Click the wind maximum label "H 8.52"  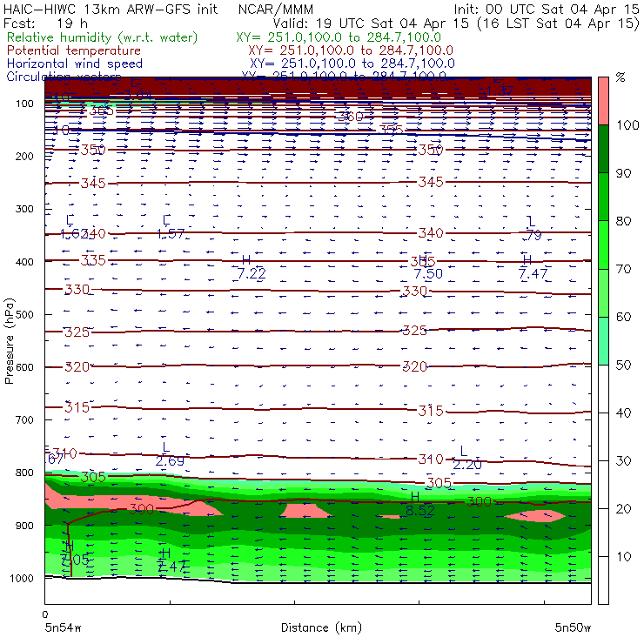point(419,504)
